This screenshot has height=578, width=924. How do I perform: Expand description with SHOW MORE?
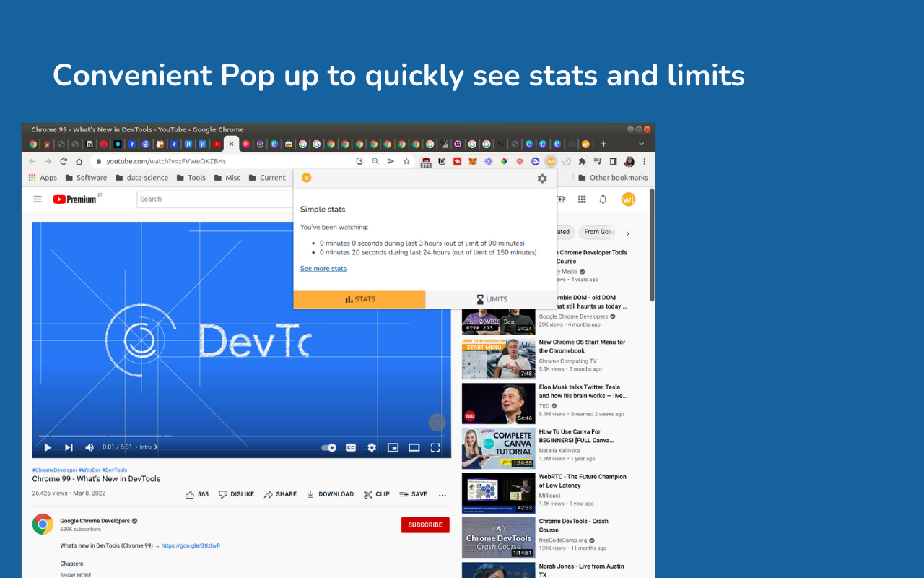(x=76, y=575)
